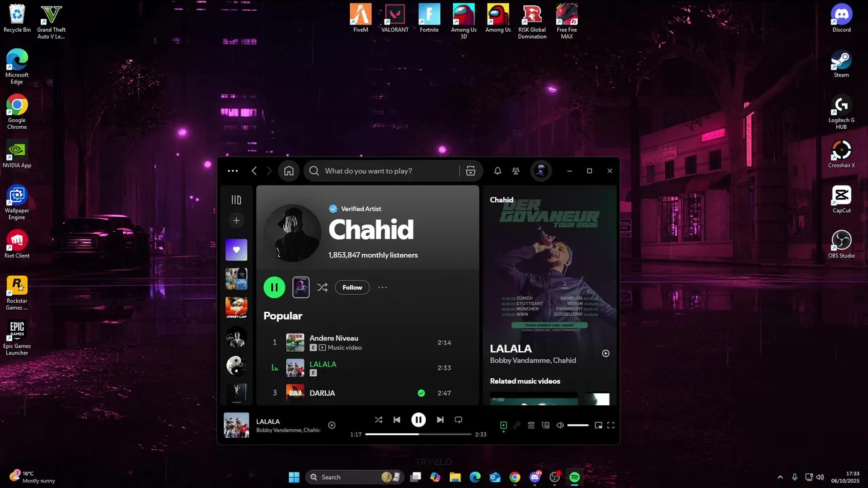Open more options next to Follow
Viewport: 868px width, 488px height.
click(x=382, y=287)
